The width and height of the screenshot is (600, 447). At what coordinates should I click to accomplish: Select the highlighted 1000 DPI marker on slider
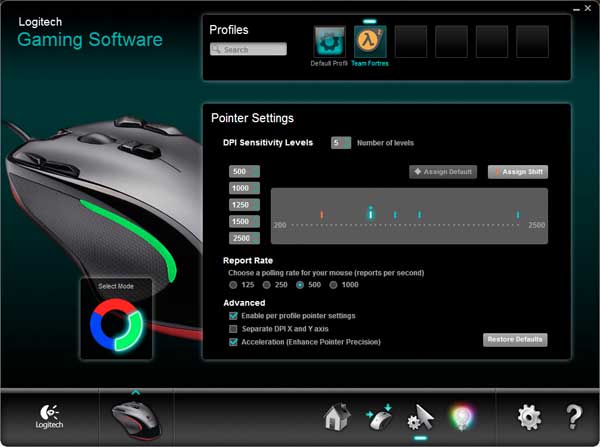coord(370,213)
